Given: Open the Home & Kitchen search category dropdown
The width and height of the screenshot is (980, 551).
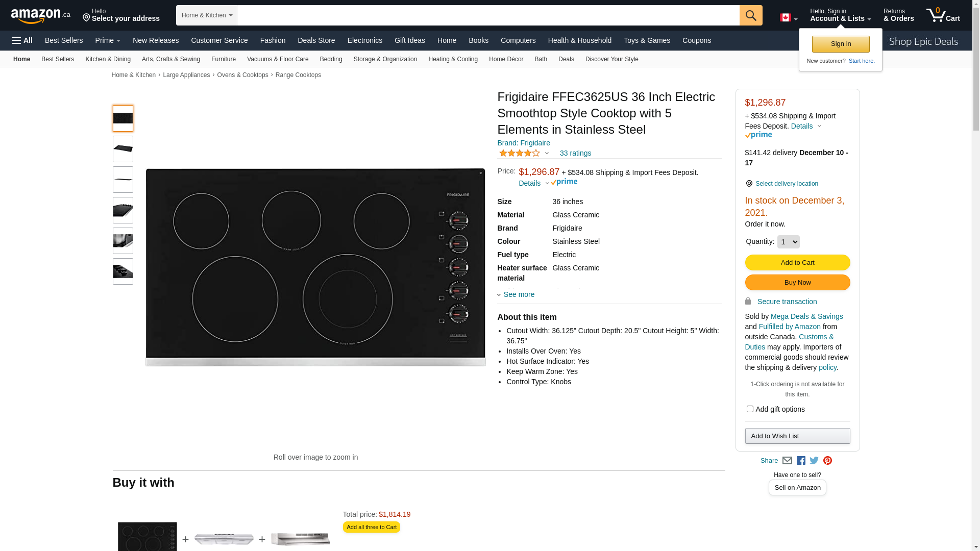Looking at the screenshot, I should pos(206,15).
